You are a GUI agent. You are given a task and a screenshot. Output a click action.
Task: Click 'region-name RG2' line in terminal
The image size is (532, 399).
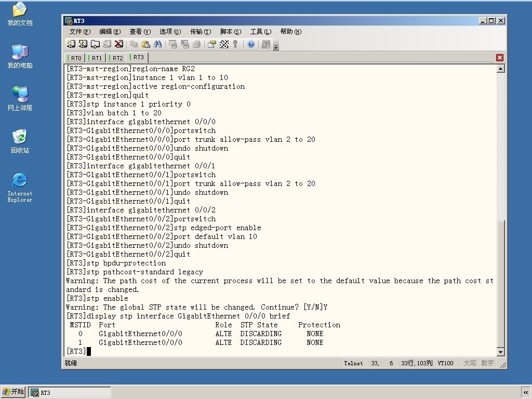[130, 69]
